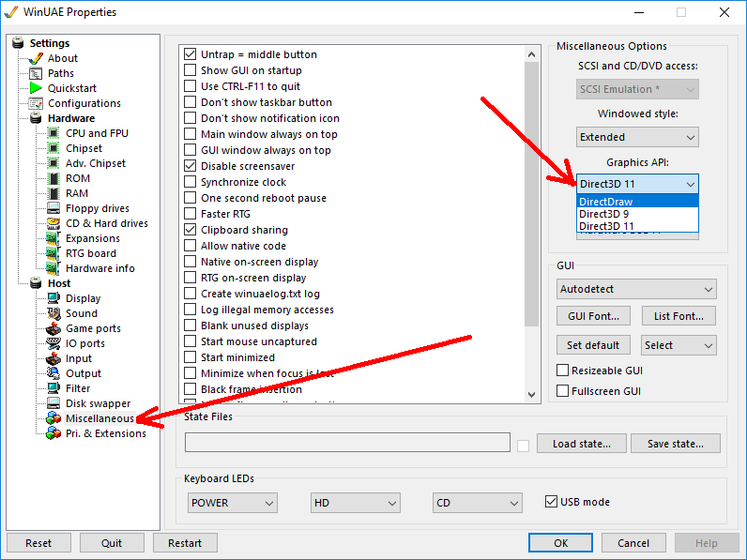
Task: Select DirectDraw from Graphics API list
Action: coord(637,202)
